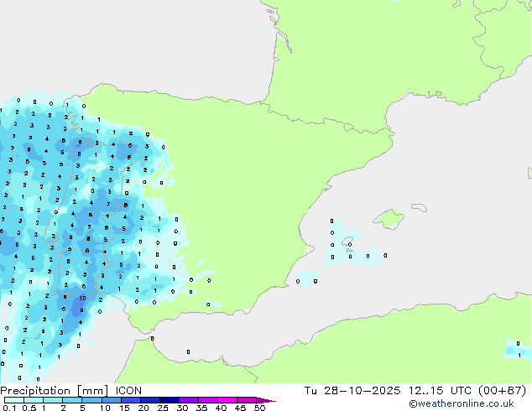The height and width of the screenshot is (411, 532).
Task: Pick the 10–15 mm legend color swatch
Action: click(111, 400)
